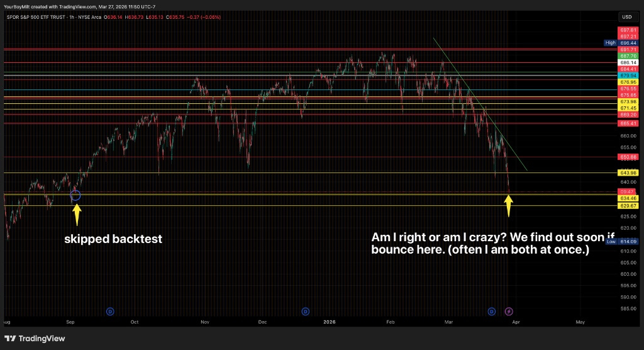Select the 675.85 red price label
The image size is (644, 350).
point(628,95)
